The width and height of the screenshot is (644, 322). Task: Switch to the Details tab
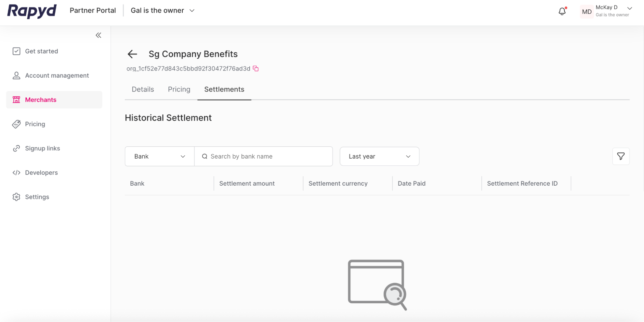coord(142,89)
